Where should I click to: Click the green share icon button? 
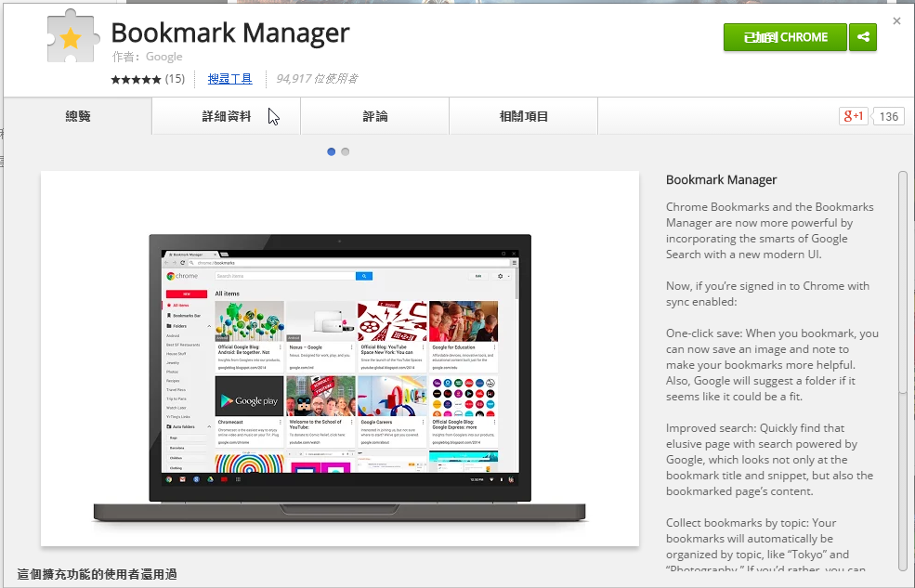(863, 37)
